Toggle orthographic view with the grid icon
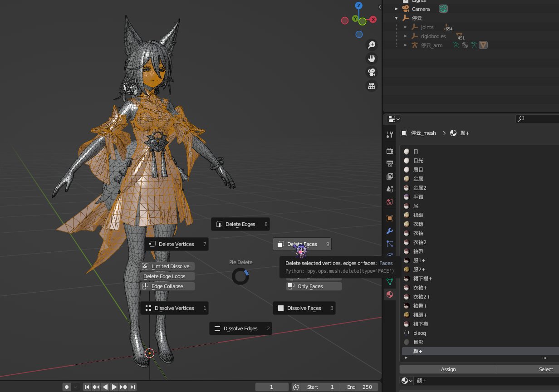This screenshot has height=392, width=559. tap(372, 86)
